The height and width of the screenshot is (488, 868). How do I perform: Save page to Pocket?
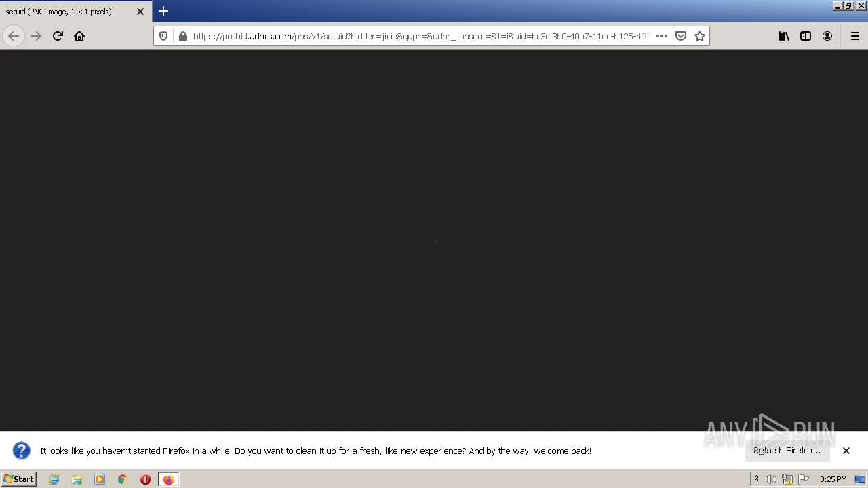[681, 36]
